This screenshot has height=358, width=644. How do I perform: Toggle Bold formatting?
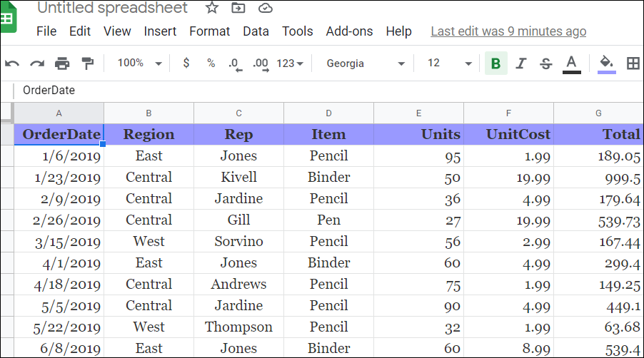[x=495, y=63]
